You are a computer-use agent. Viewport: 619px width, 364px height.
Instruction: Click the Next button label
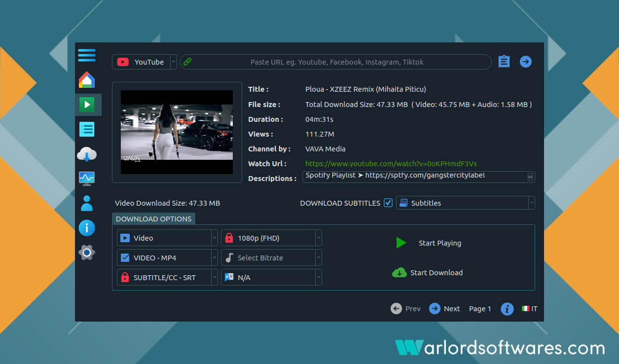tap(452, 309)
